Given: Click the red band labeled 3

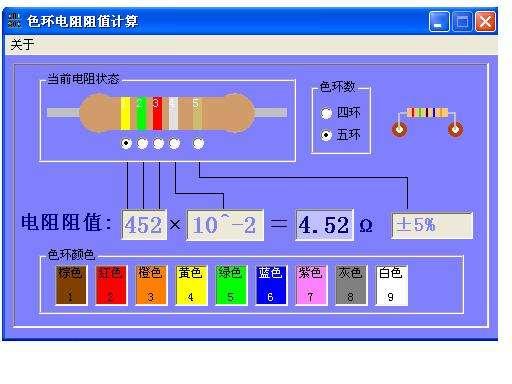Looking at the screenshot, I should (157, 113).
